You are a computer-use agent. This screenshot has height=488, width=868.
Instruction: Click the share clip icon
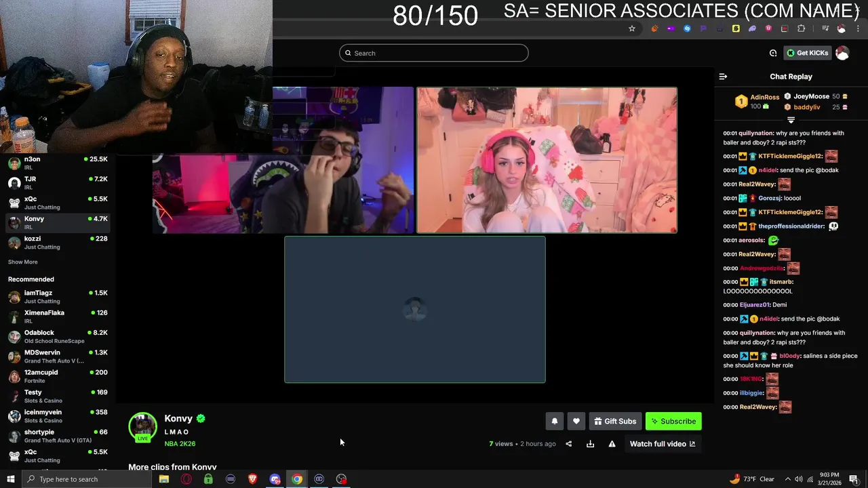[568, 444]
